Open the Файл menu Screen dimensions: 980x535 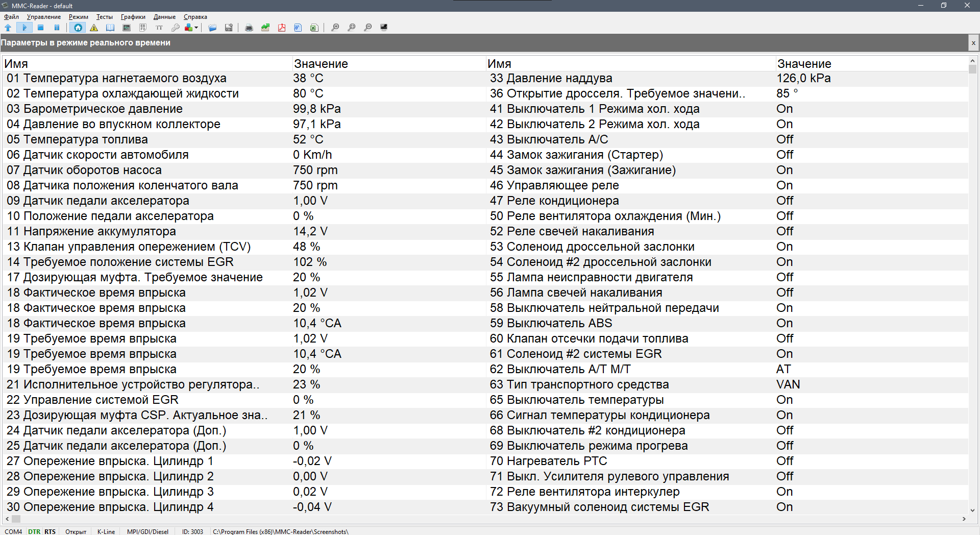click(x=11, y=17)
